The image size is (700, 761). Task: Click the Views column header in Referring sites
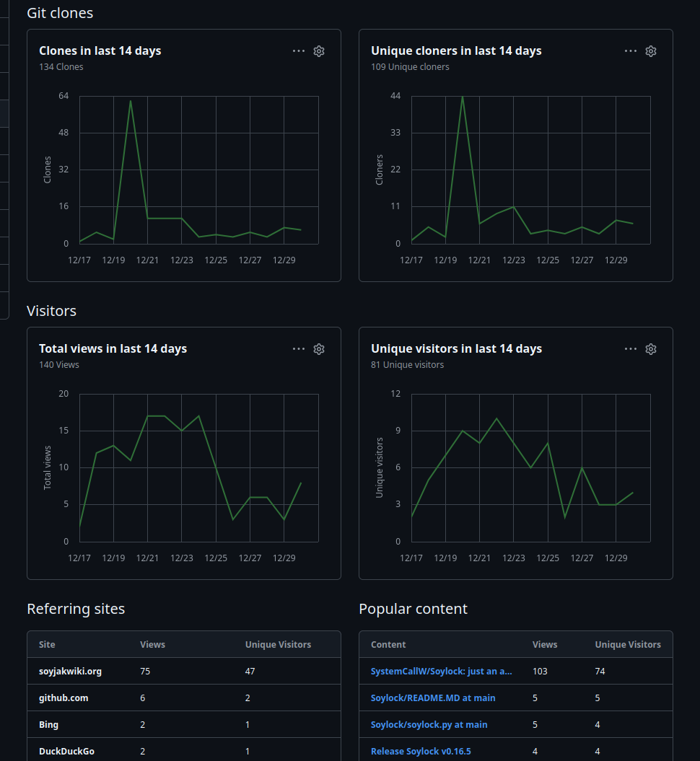(x=152, y=644)
